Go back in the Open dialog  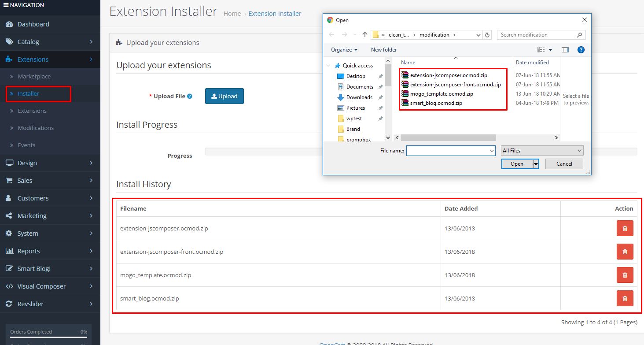332,34
